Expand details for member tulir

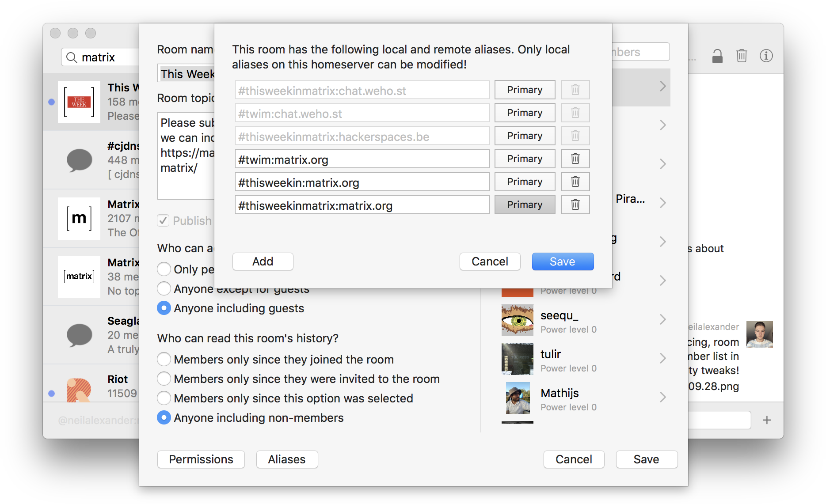(x=662, y=358)
